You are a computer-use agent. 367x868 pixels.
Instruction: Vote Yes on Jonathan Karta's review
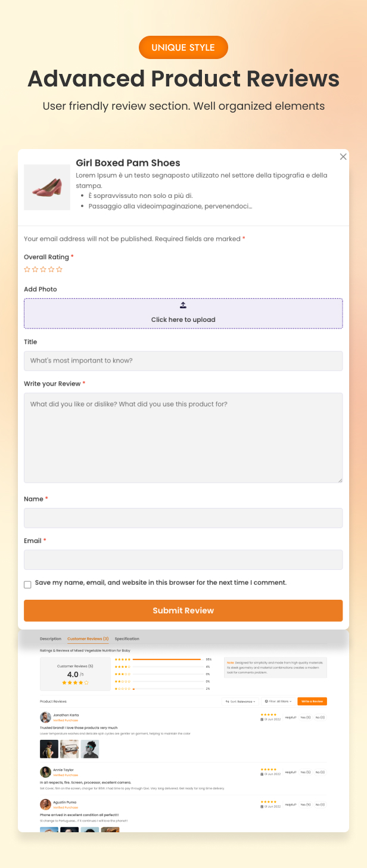(306, 717)
